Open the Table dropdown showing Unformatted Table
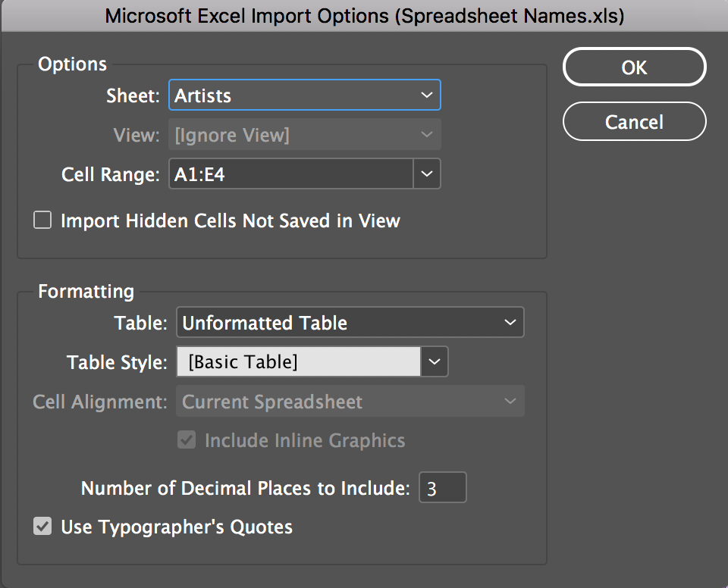The width and height of the screenshot is (728, 588). 350,324
